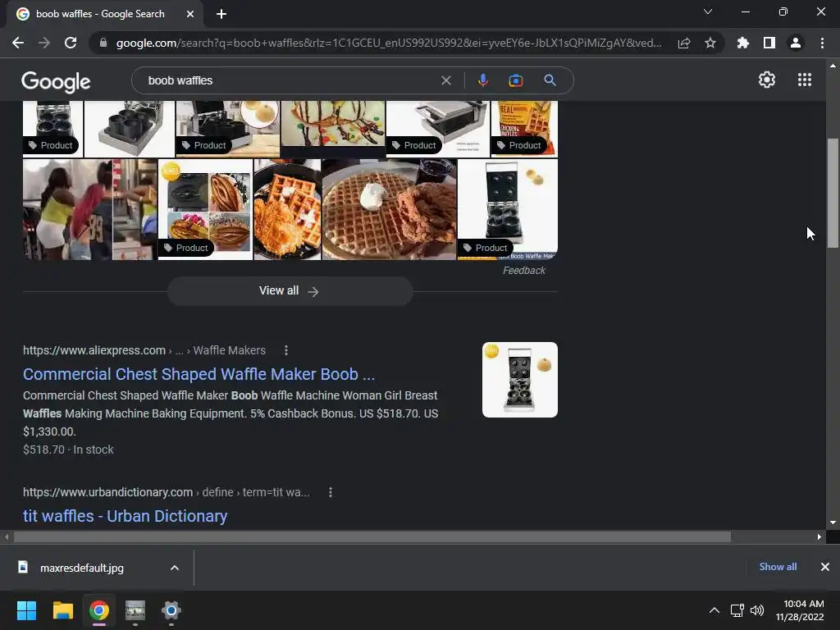Viewport: 840px width, 630px height.
Task: Close the Google Search tab
Action: [190, 14]
